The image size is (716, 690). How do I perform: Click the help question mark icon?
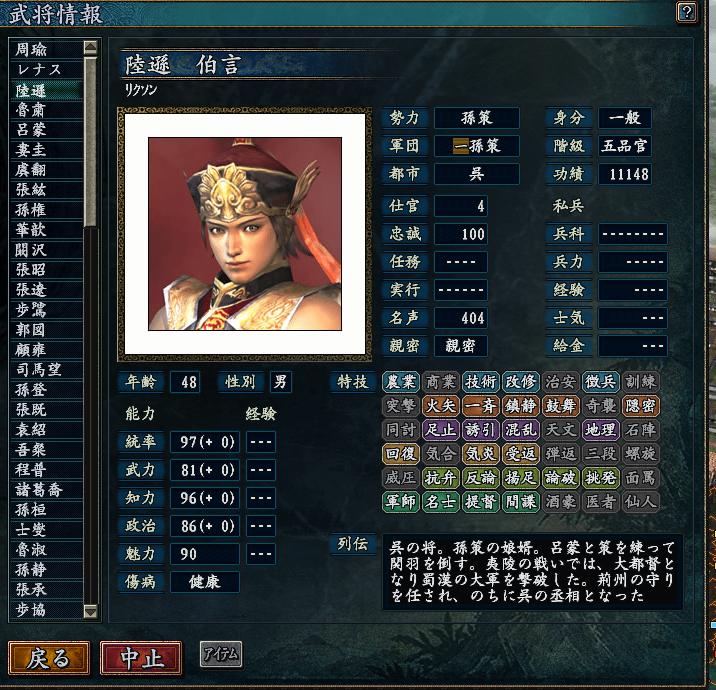click(686, 12)
